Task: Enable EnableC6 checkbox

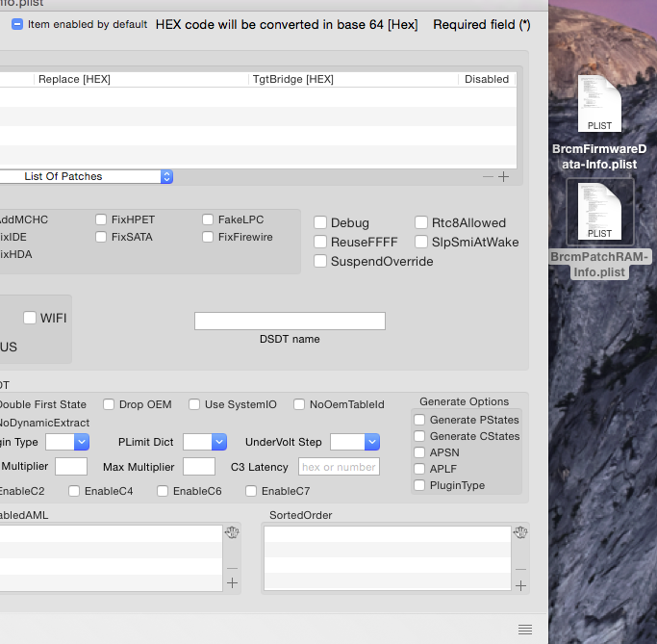Action: click(163, 491)
